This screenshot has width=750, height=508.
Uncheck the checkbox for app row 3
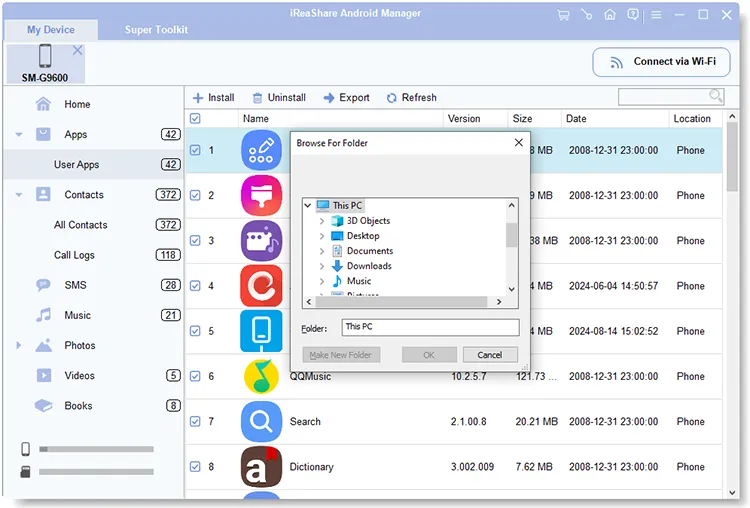(x=195, y=241)
